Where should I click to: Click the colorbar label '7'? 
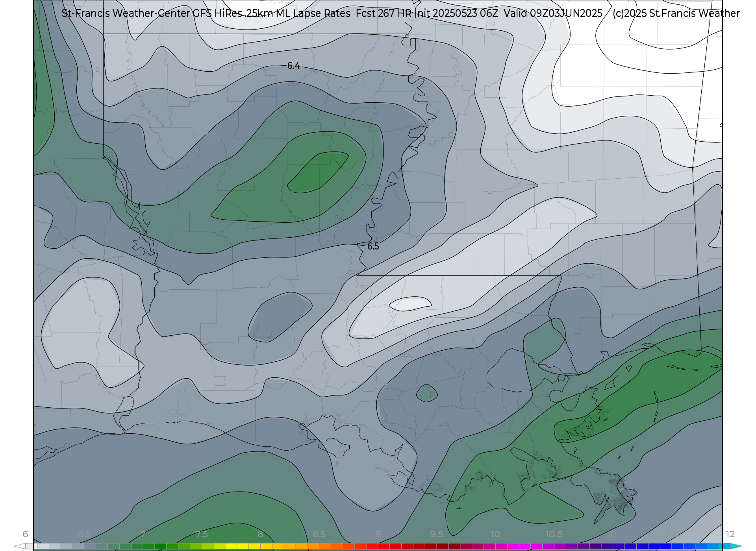tap(143, 534)
